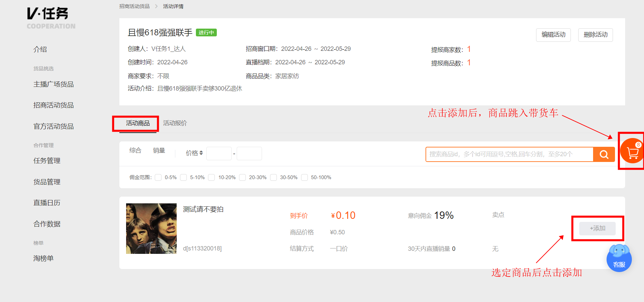Viewport: 644px width, 302px height.
Task: Click the +添加 button for 测试请不要拍
Action: [x=597, y=229]
